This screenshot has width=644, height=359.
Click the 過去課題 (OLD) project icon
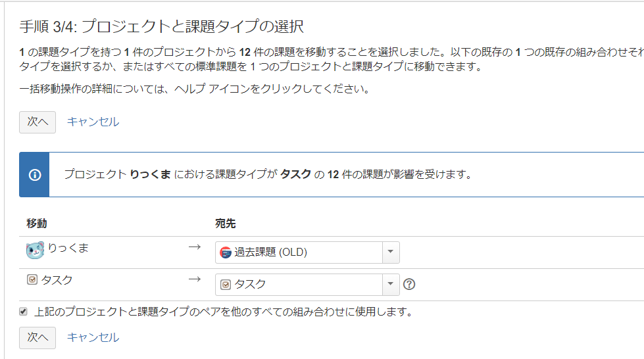pos(226,252)
